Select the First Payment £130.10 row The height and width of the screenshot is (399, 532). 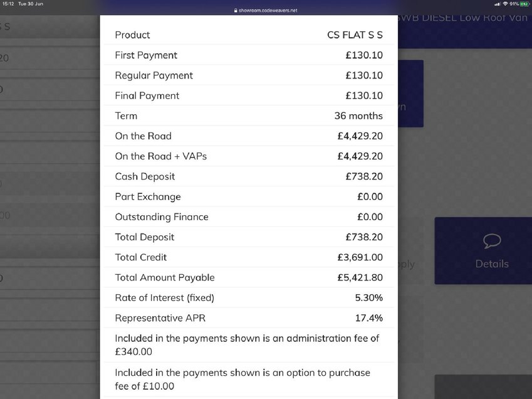coord(249,55)
